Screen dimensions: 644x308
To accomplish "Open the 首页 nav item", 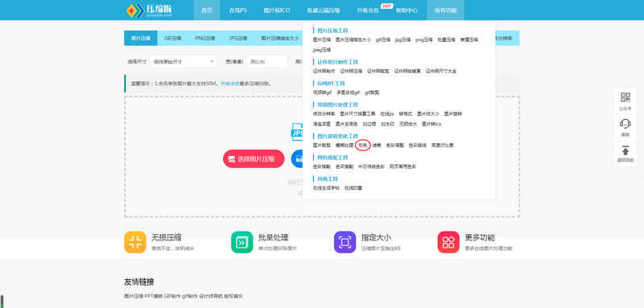I will click(207, 10).
